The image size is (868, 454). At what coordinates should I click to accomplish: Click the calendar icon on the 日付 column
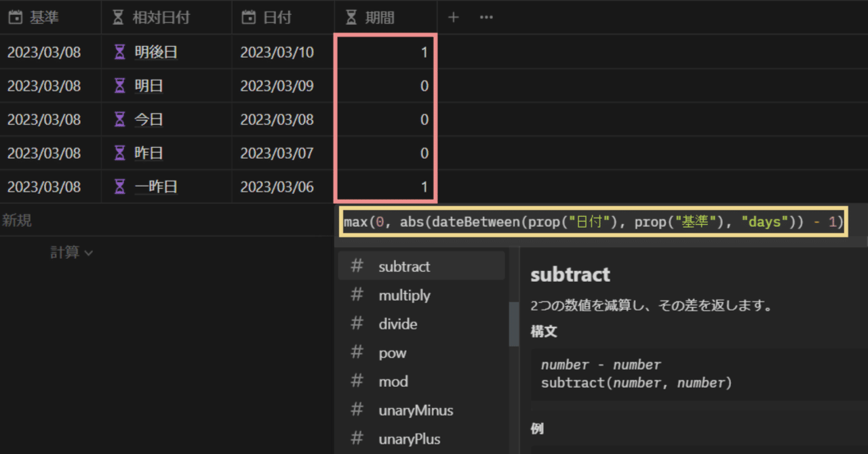coord(248,16)
